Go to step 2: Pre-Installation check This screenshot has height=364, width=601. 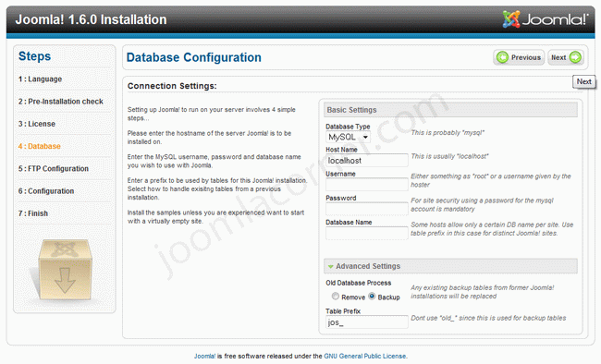pos(60,102)
